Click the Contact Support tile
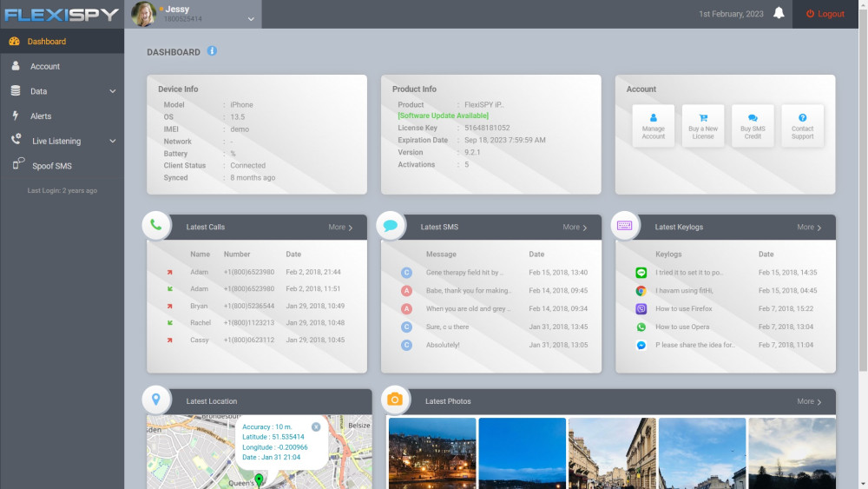This screenshot has width=868, height=489. click(x=802, y=126)
